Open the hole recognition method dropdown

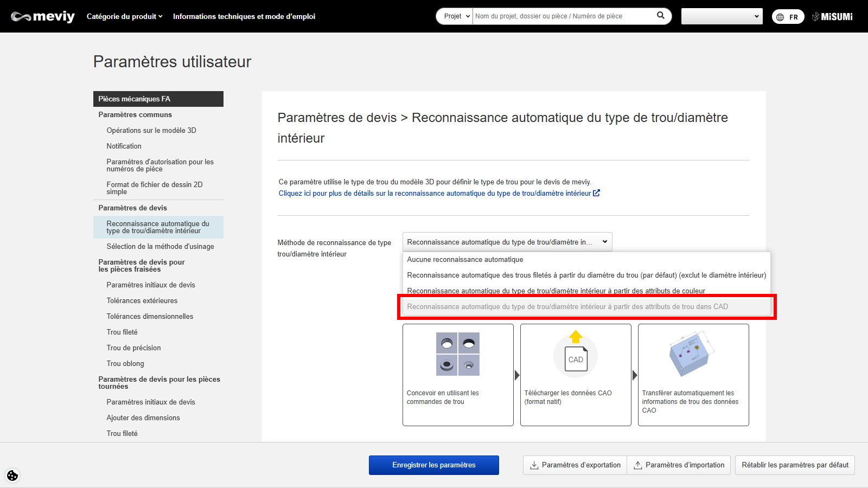(507, 242)
